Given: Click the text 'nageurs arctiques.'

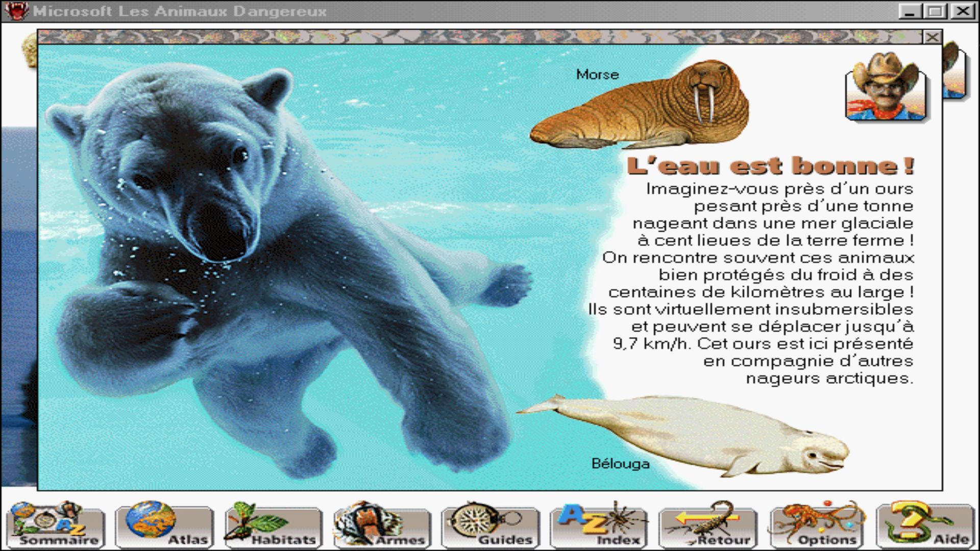Looking at the screenshot, I should (x=829, y=379).
